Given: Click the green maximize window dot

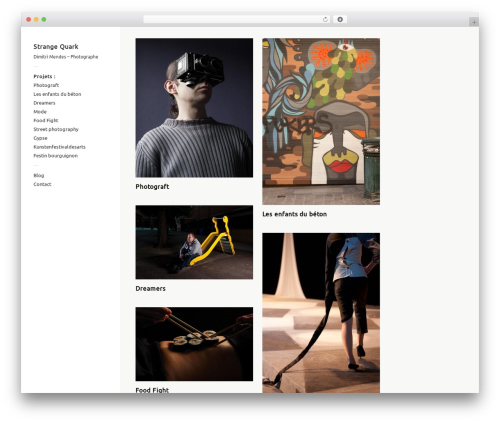Looking at the screenshot, I should click(x=44, y=20).
